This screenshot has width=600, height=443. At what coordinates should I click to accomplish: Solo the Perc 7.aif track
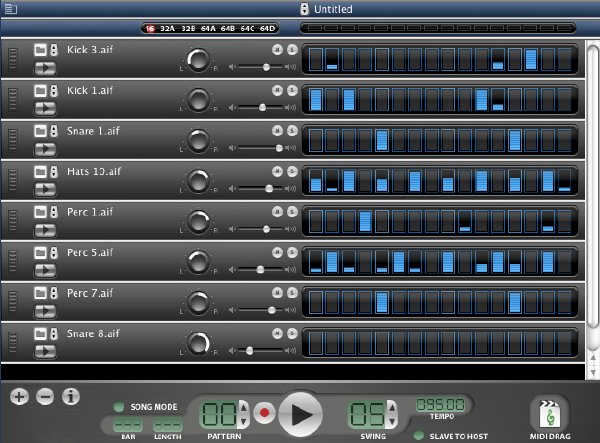(x=292, y=293)
